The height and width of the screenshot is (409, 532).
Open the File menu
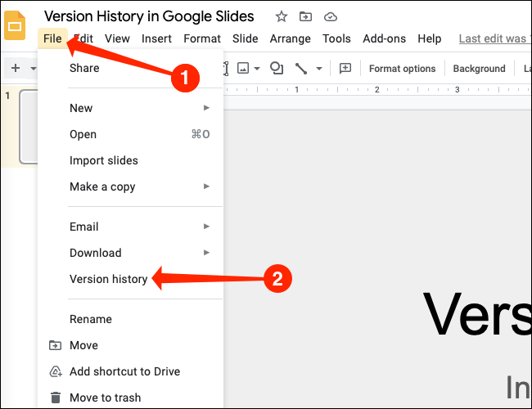click(52, 38)
